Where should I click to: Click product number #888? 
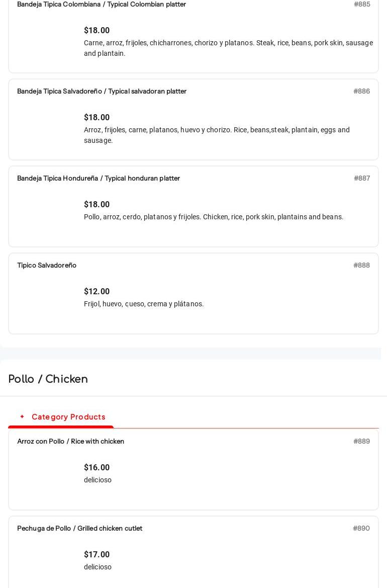click(x=361, y=265)
